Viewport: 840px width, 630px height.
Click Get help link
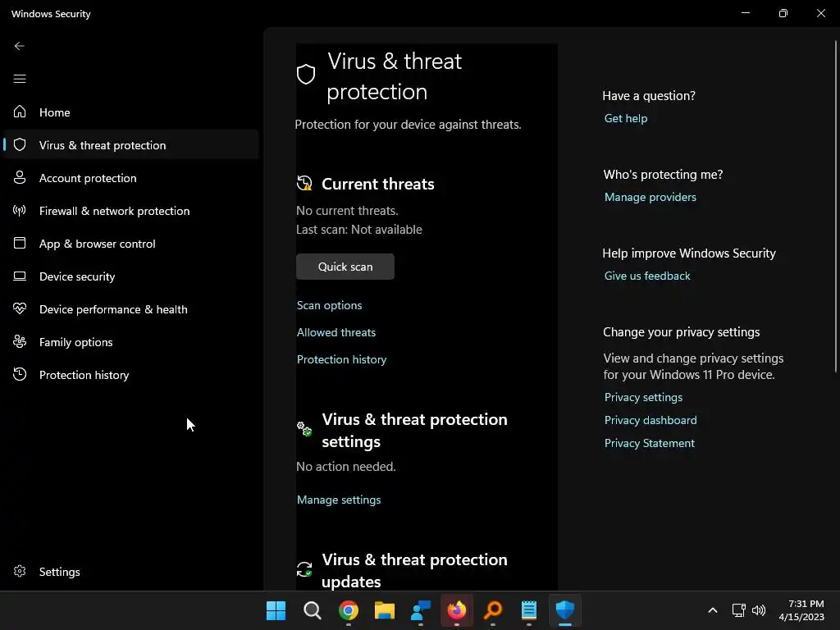[x=626, y=118]
